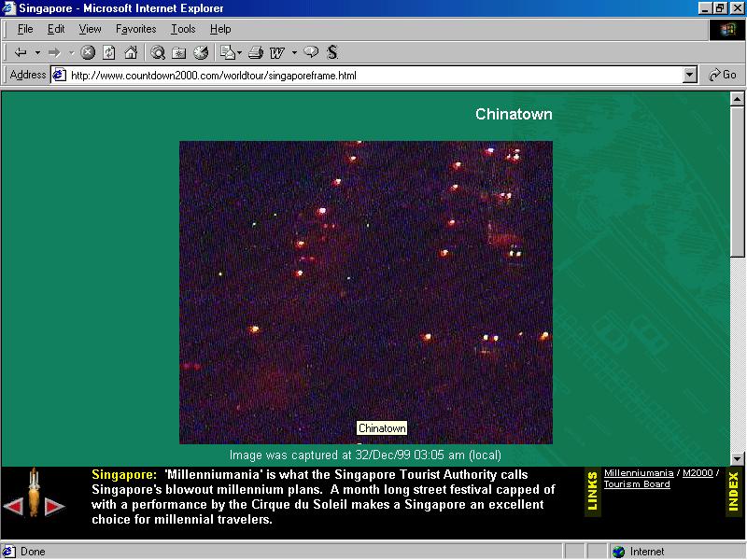Click the status bar page icon
The height and width of the screenshot is (560, 747).
coord(9,552)
